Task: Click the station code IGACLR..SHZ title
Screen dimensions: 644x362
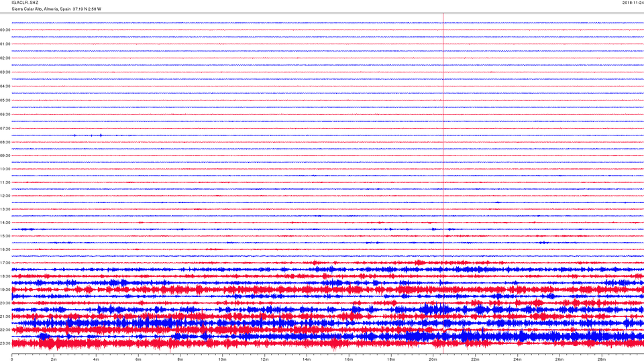Action: click(x=25, y=3)
